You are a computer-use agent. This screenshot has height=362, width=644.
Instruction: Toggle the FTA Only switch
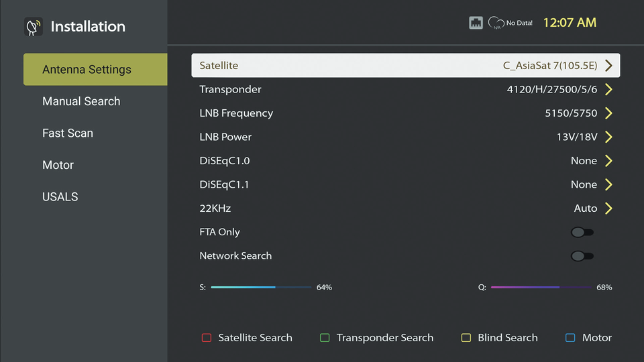582,232
